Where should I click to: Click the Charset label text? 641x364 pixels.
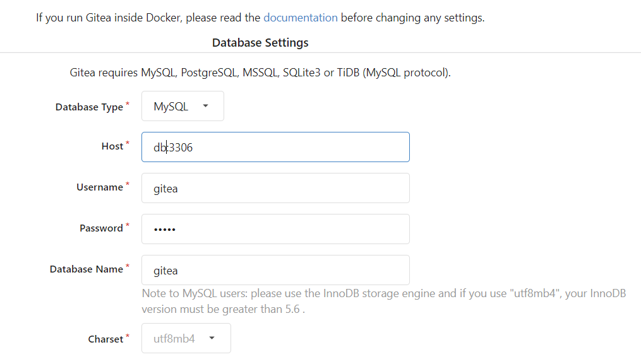tap(105, 339)
